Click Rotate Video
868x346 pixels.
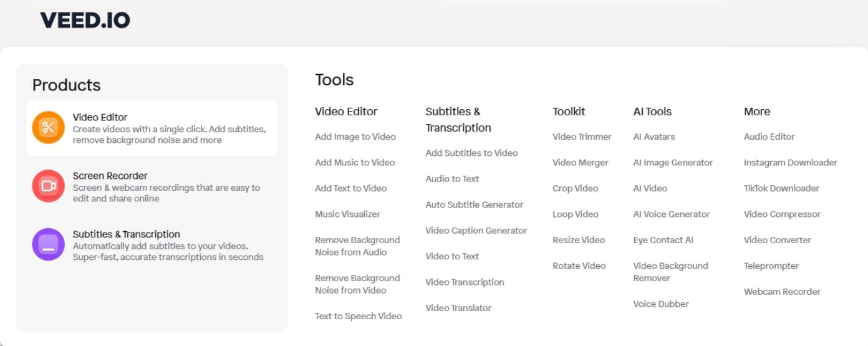(x=579, y=266)
